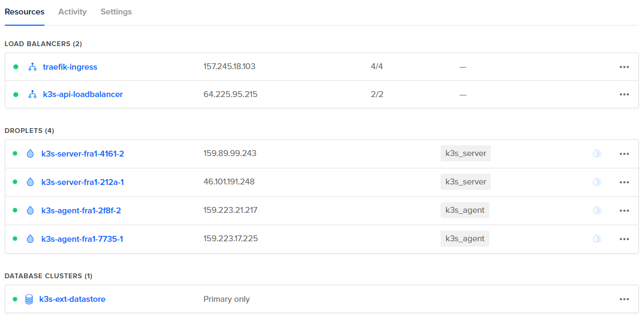644x319 pixels.
Task: Click green status dot of k3s-agent-fra1-2f8f-2
Action: 16,210
